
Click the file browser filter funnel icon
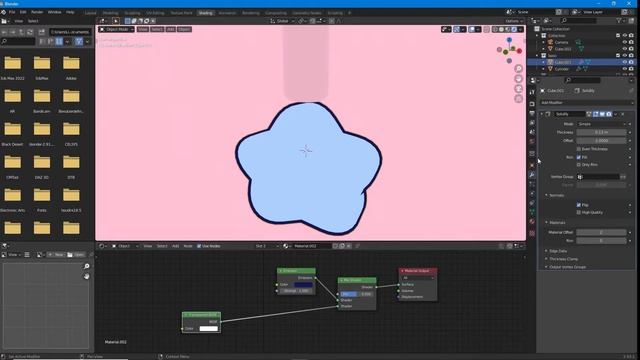79,41
